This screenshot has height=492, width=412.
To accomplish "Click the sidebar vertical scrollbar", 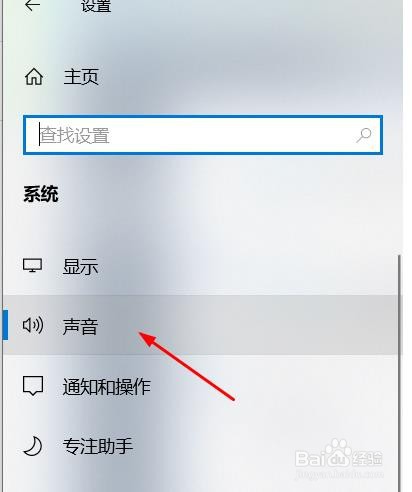I will click(x=399, y=373).
